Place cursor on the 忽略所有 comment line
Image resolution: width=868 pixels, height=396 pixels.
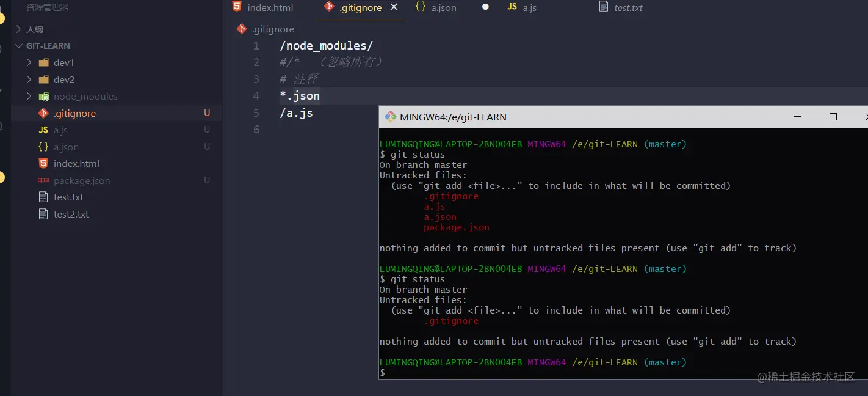pos(331,62)
